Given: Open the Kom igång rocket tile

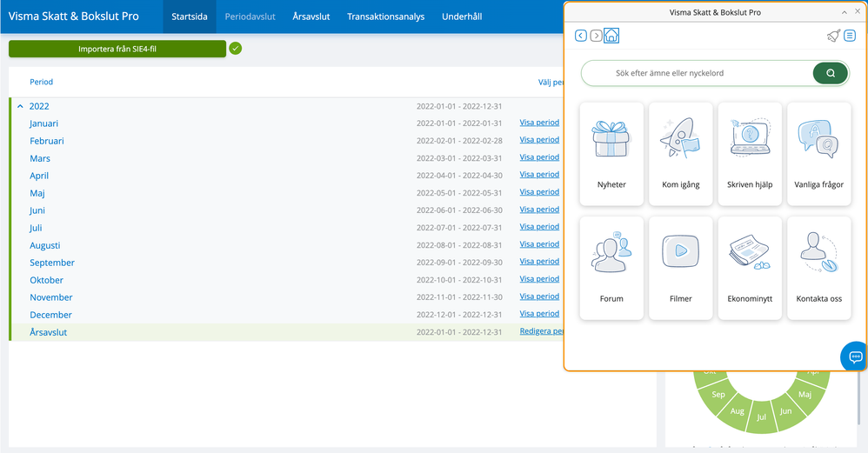Looking at the screenshot, I should click(680, 154).
